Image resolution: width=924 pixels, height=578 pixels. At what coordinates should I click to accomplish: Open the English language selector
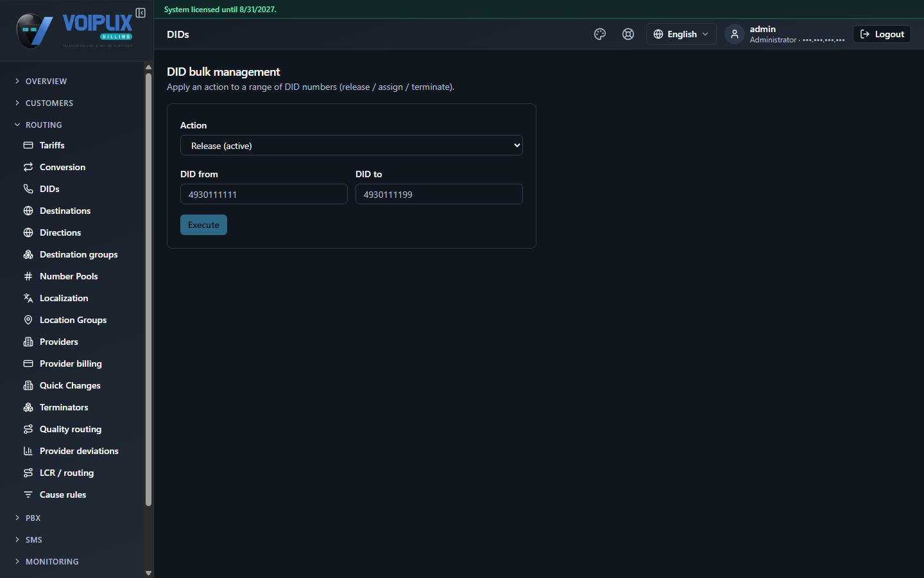681,34
